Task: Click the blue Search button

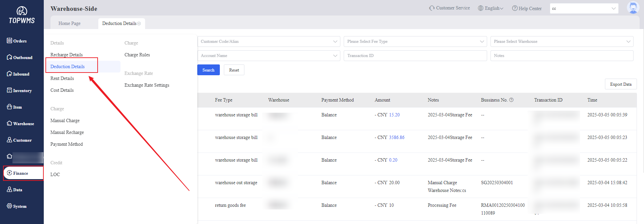Action: 208,70
